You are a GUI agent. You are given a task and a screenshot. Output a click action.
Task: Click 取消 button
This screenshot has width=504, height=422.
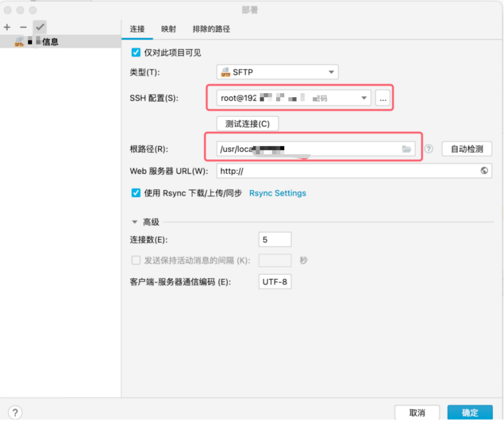coord(417,413)
